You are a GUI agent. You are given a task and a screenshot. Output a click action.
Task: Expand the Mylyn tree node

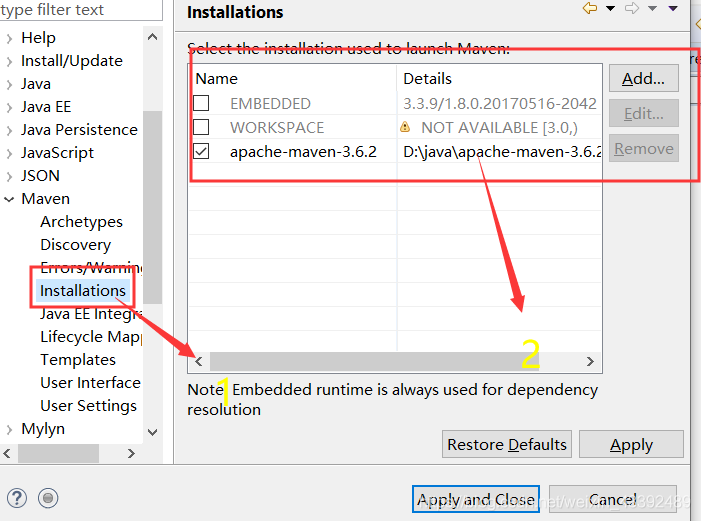pyautogui.click(x=9, y=429)
